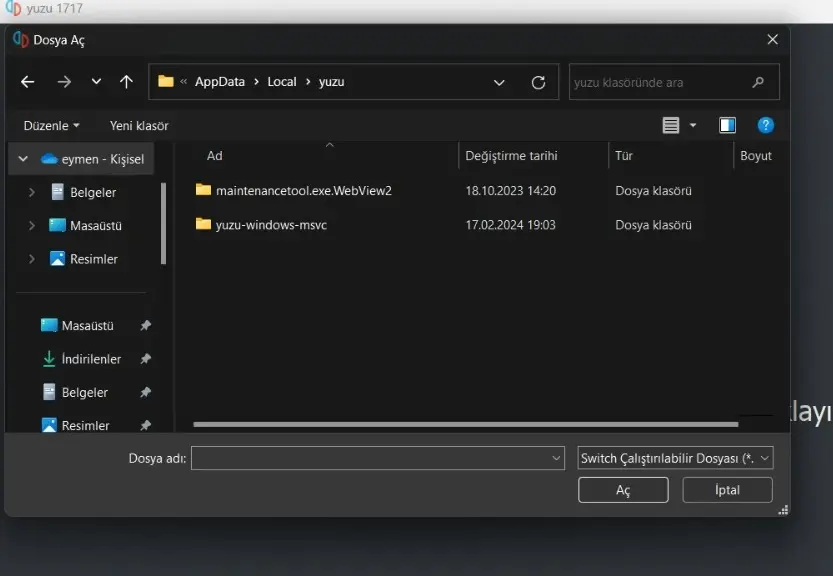Click the maintenancetool.exe.WebView2 folder icon
Screen dimensions: 833x576
[x=203, y=190]
